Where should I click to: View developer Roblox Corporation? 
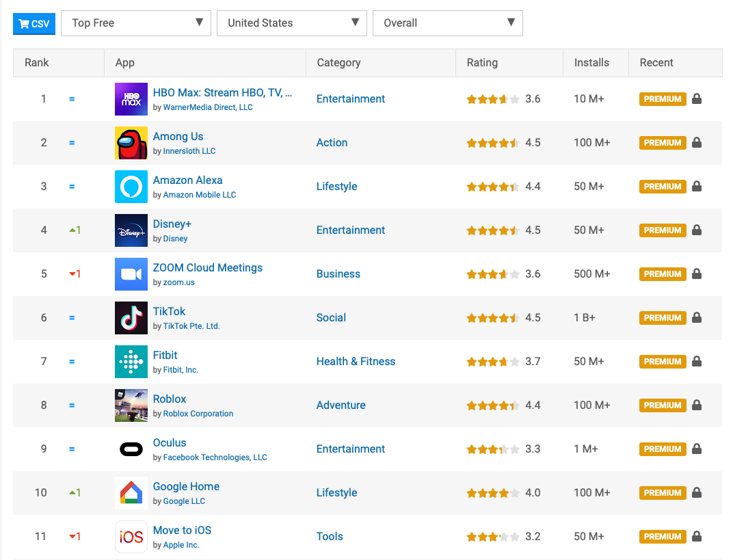[x=198, y=414]
